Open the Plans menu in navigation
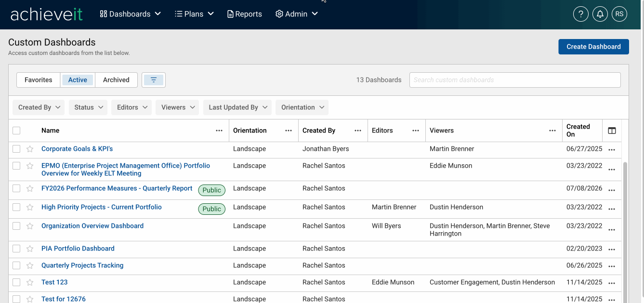 click(x=194, y=14)
